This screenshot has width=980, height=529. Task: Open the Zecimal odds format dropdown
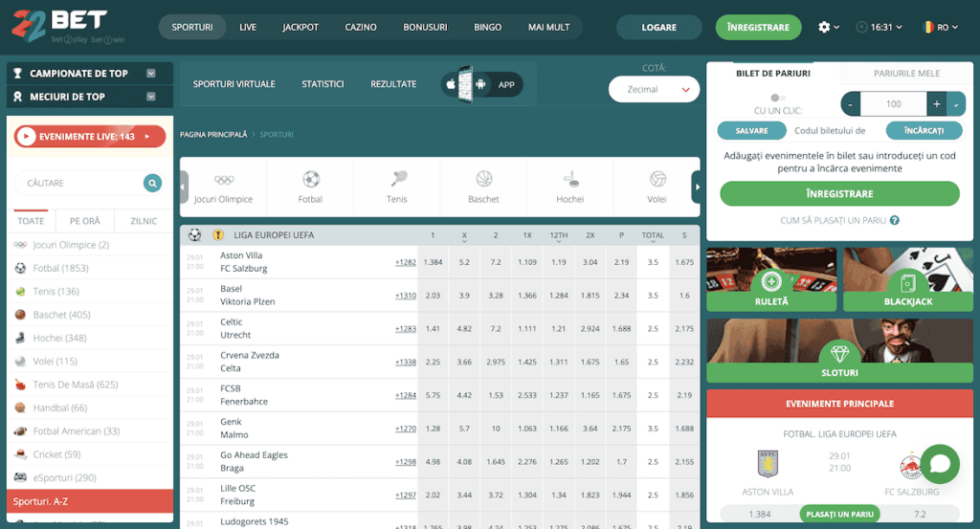654,89
